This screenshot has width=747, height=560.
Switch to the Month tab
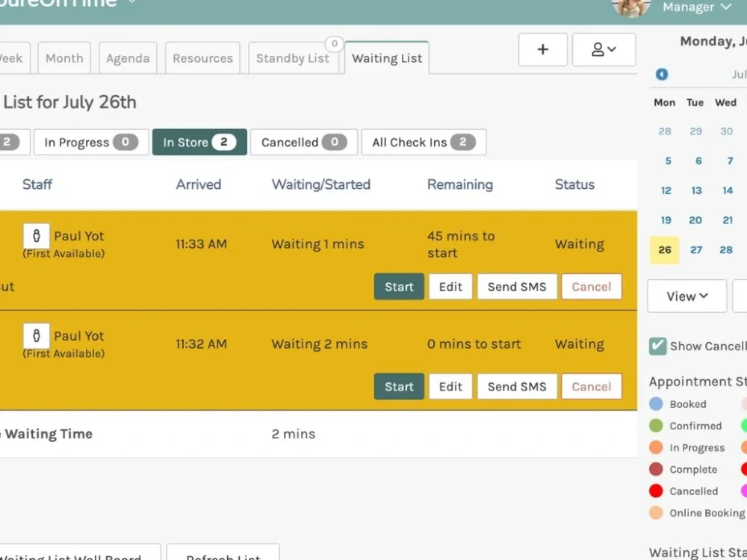[64, 58]
